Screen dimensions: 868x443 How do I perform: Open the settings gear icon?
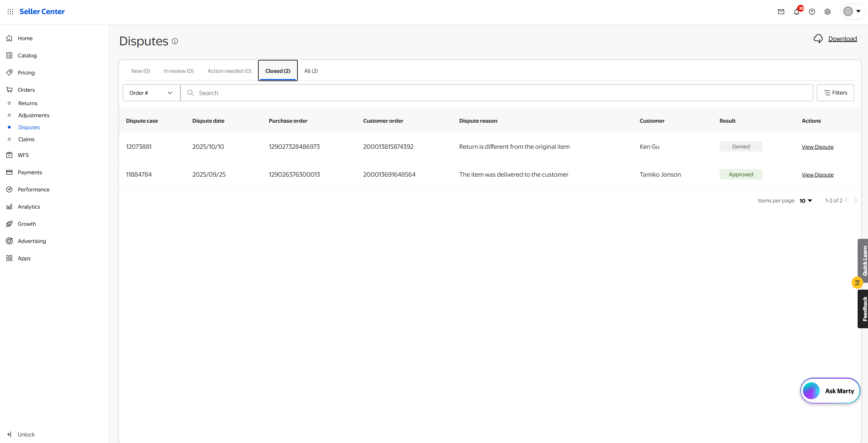click(x=827, y=12)
